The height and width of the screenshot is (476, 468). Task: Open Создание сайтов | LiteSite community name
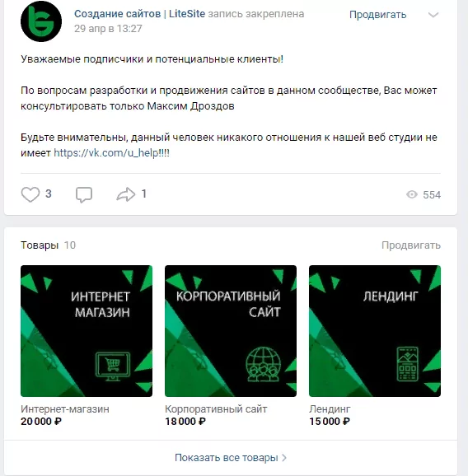click(140, 14)
